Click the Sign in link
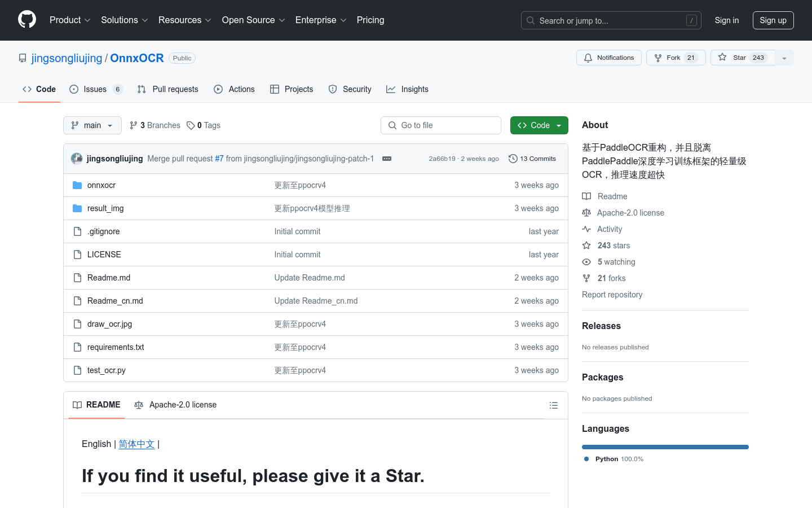This screenshot has height=508, width=812. [x=726, y=20]
